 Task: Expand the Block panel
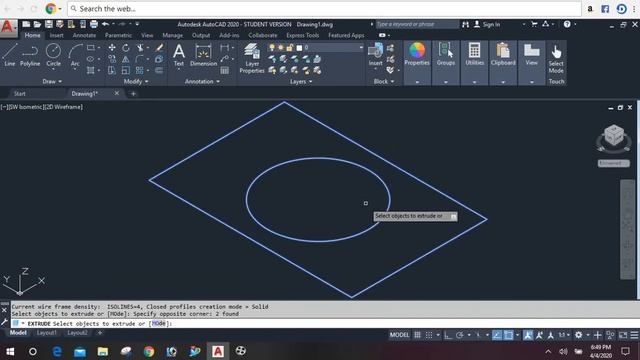coord(384,82)
